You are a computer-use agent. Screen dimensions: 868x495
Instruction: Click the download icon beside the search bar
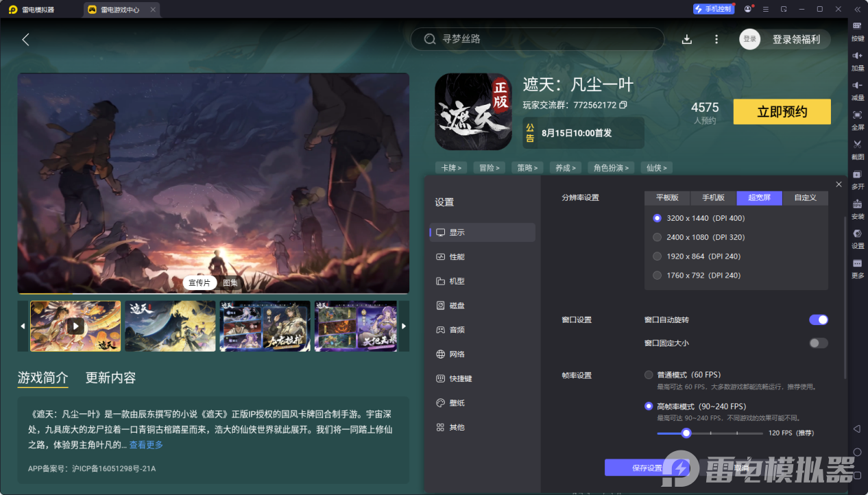[686, 39]
